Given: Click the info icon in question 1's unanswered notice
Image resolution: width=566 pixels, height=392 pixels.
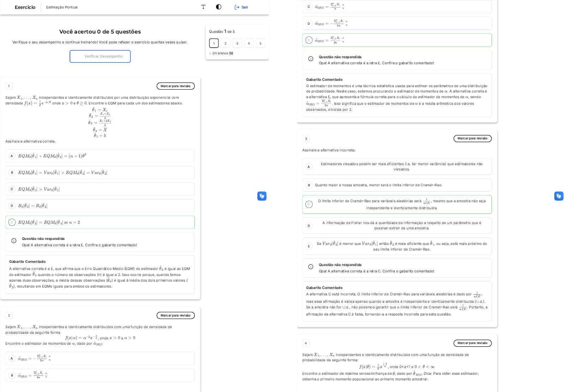Looking at the screenshot, I should pyautogui.click(x=14, y=241).
